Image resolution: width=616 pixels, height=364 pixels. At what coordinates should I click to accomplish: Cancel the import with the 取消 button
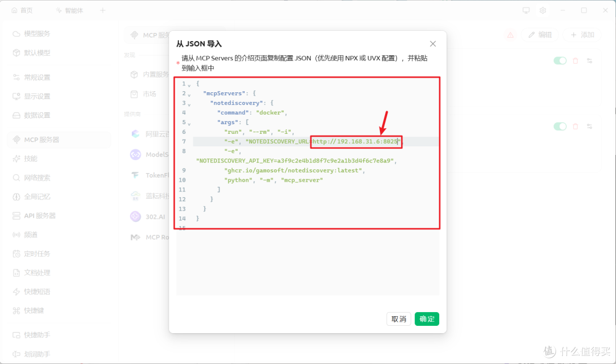click(399, 319)
